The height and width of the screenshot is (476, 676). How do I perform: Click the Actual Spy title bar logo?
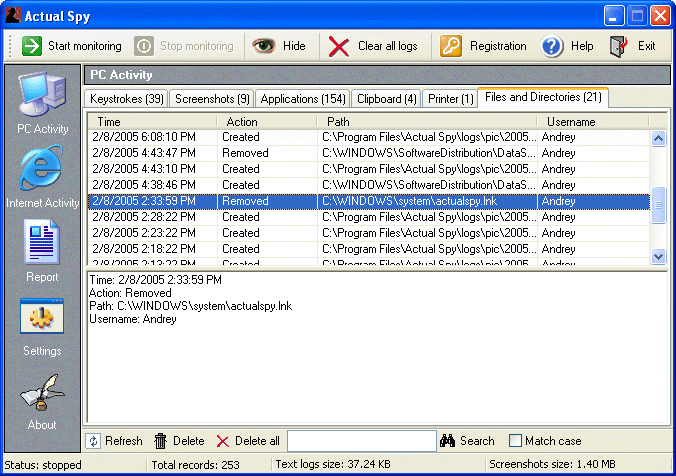13,16
